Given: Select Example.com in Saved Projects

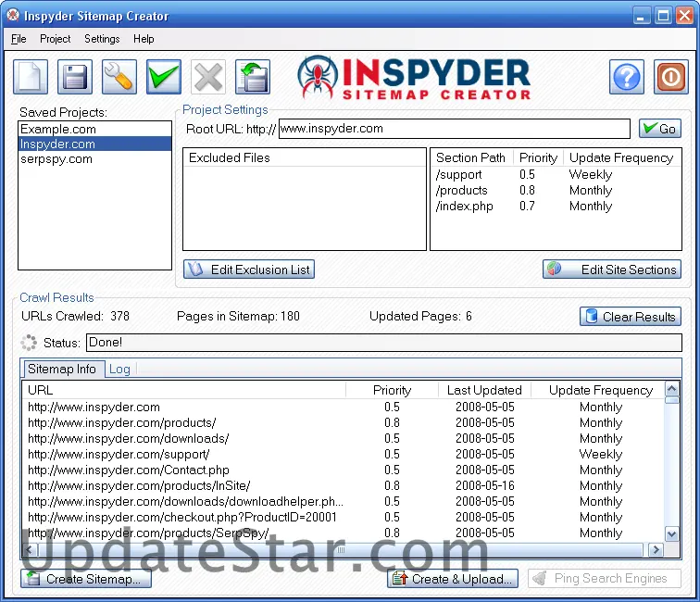Looking at the screenshot, I should [x=94, y=129].
